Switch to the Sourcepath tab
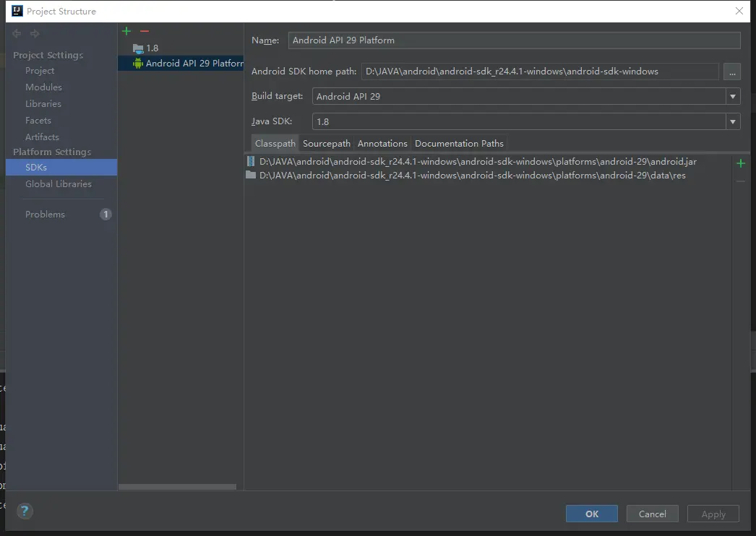The width and height of the screenshot is (756, 536). tap(327, 143)
